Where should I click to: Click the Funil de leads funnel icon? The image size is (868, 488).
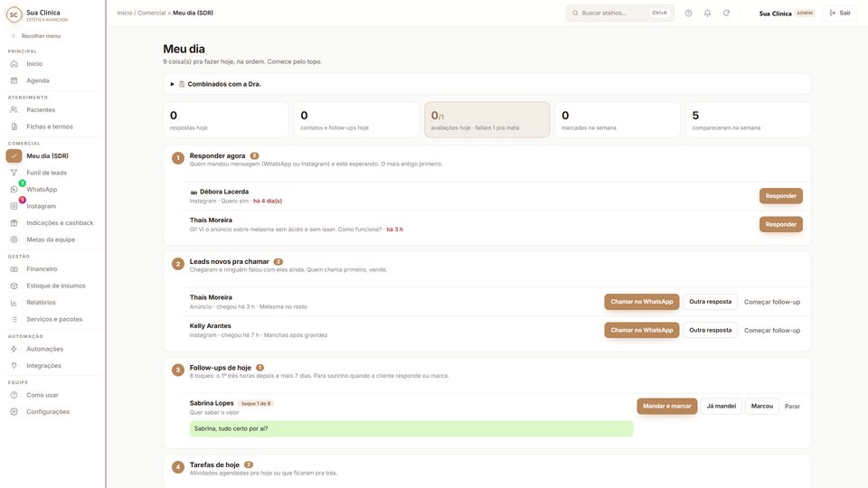coord(14,173)
